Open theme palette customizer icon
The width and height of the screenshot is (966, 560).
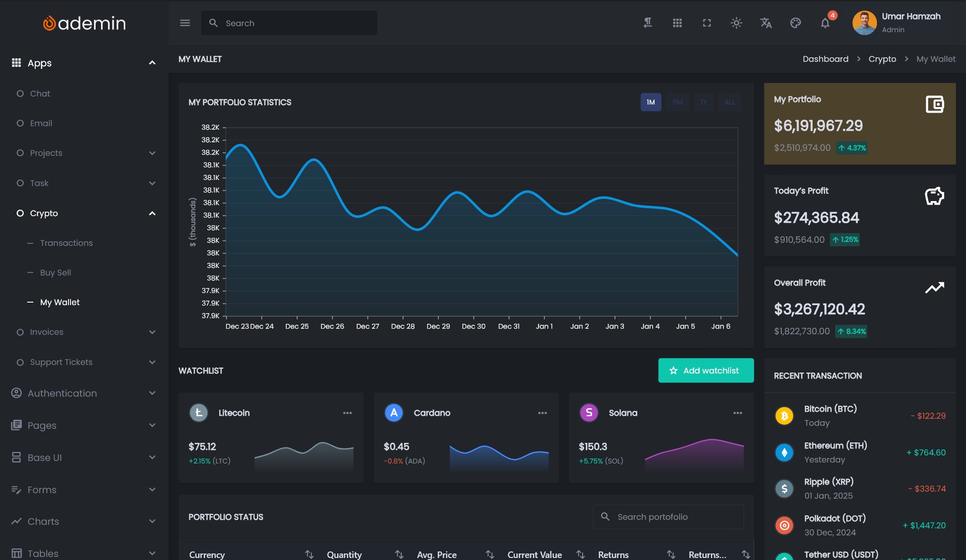[795, 23]
